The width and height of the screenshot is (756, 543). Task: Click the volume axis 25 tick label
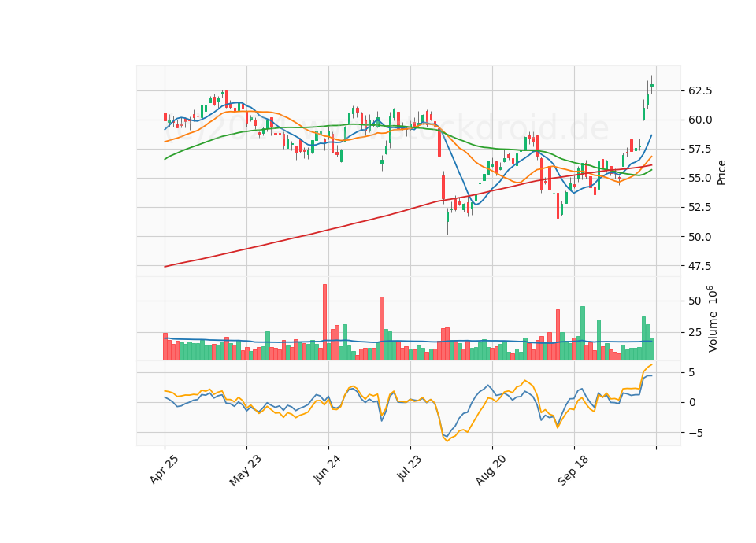(x=695, y=332)
